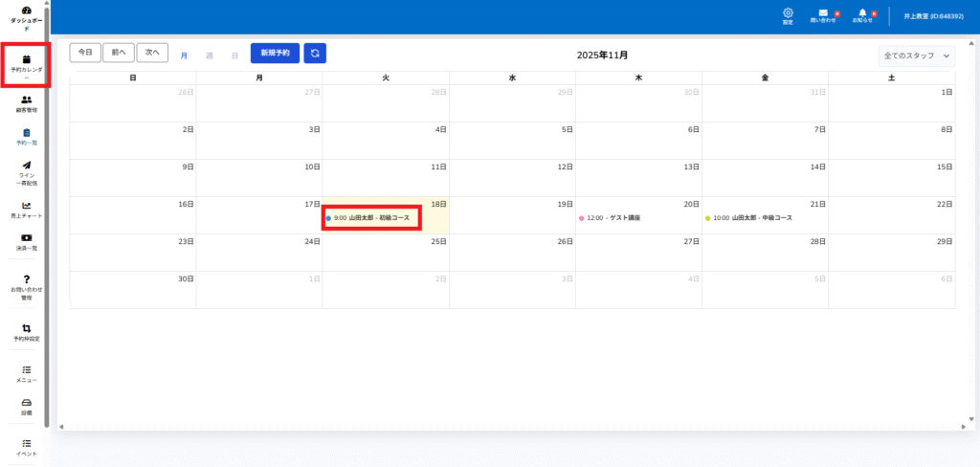This screenshot has height=467, width=980.
Task: Open ライン一斉配信 paper plane icon
Action: click(27, 166)
